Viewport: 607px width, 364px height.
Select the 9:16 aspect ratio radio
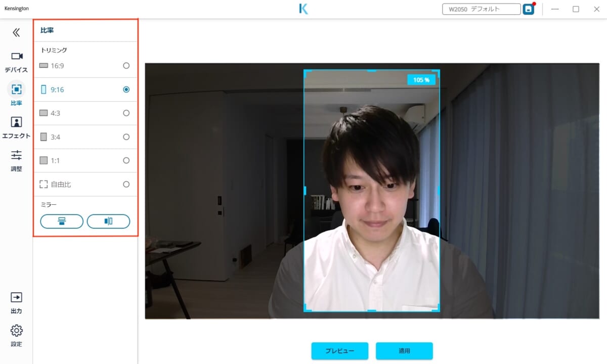point(126,89)
